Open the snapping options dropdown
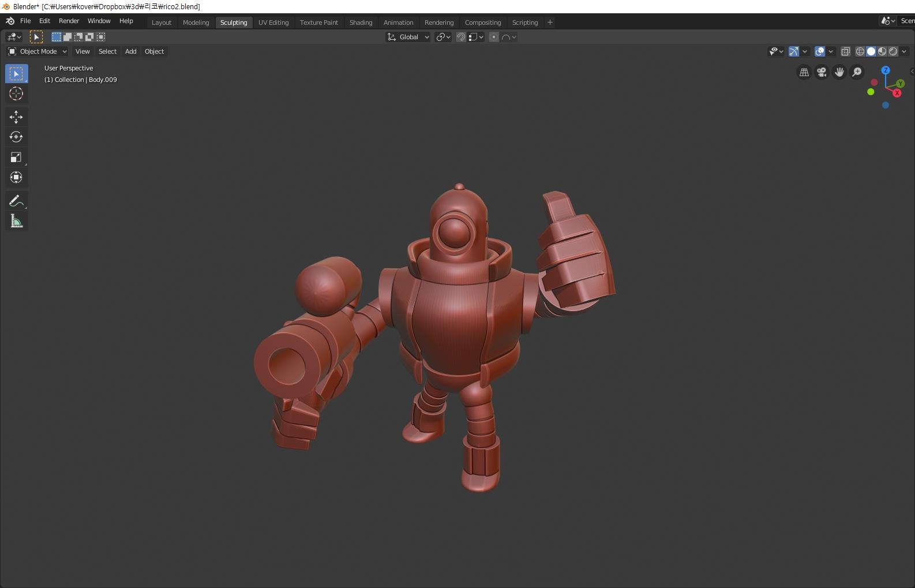 pyautogui.click(x=476, y=37)
